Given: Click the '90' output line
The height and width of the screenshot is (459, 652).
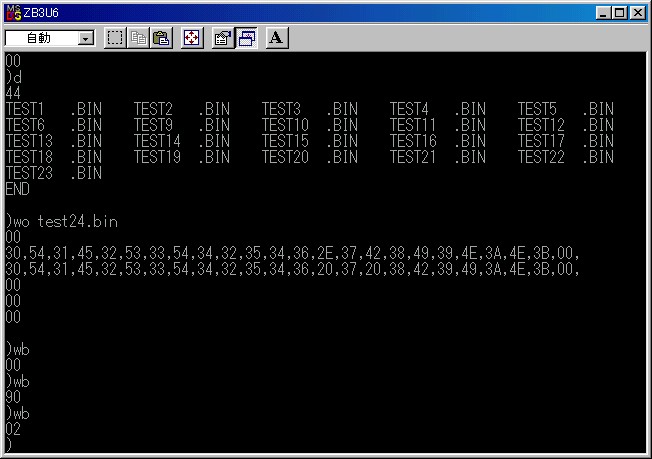Looking at the screenshot, I should point(13,397).
